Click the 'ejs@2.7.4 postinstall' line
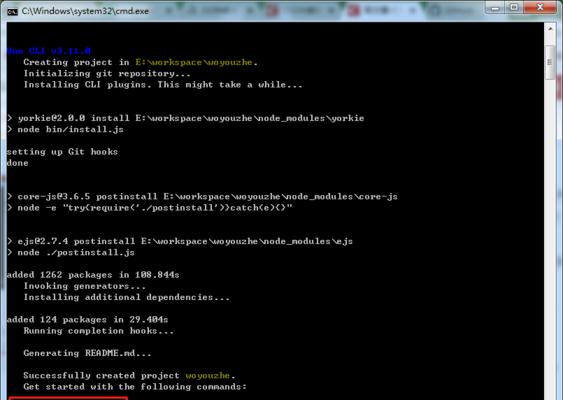 180,241
